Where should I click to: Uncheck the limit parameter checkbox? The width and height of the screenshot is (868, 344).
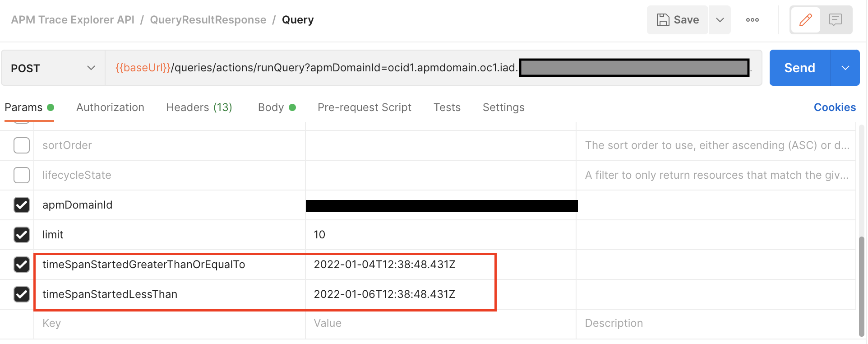point(22,235)
